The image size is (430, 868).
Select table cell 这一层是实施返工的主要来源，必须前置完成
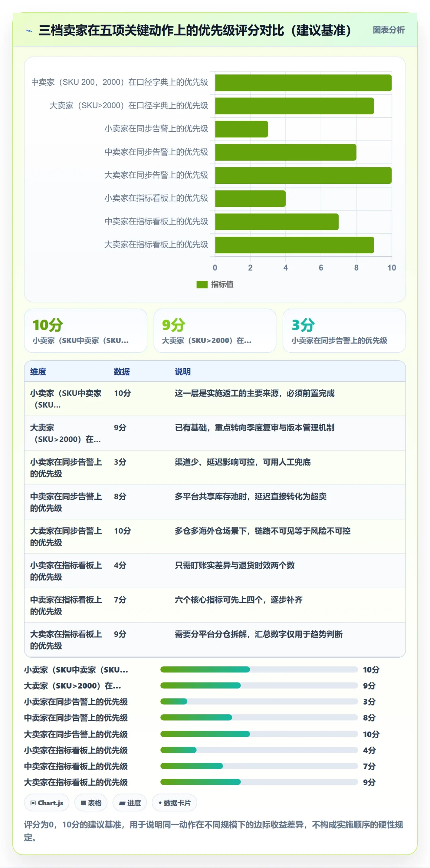click(254, 393)
